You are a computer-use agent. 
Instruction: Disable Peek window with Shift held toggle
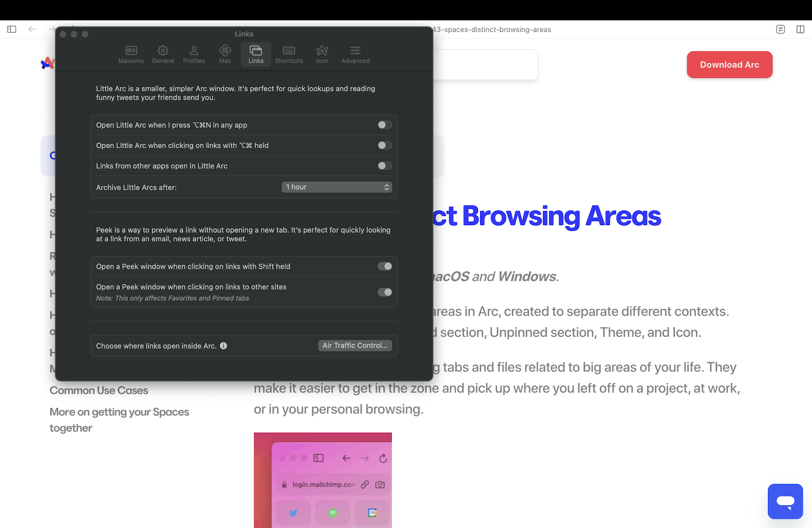point(385,266)
